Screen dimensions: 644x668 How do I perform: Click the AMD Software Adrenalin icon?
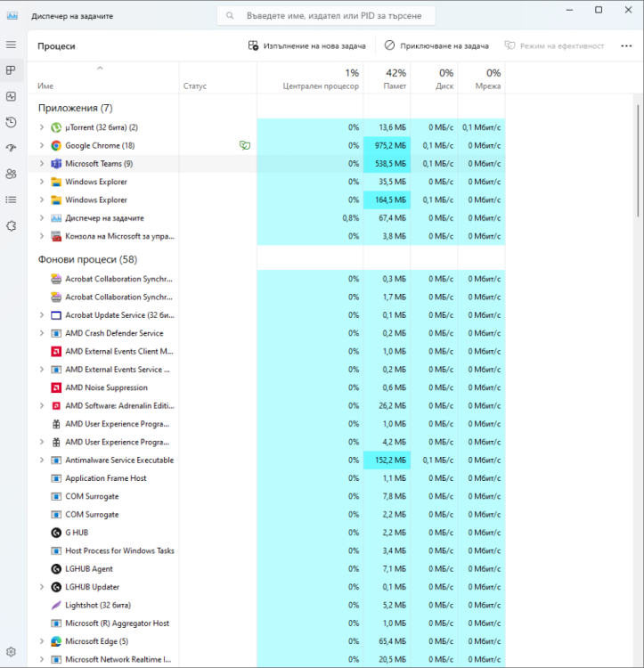coord(56,405)
